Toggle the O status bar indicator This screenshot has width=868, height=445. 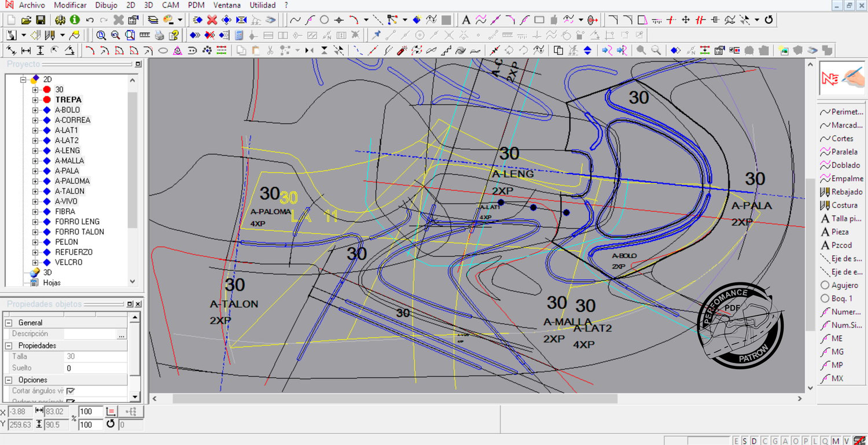pos(795,441)
